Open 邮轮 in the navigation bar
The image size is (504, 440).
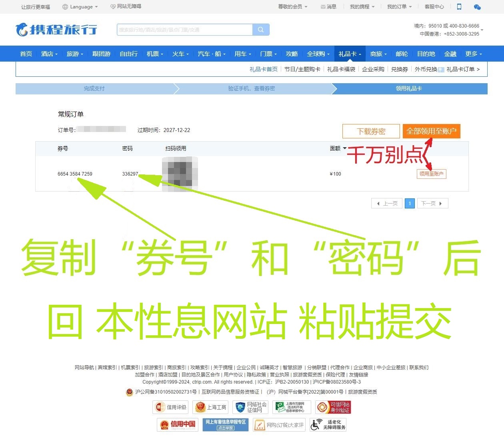point(402,54)
